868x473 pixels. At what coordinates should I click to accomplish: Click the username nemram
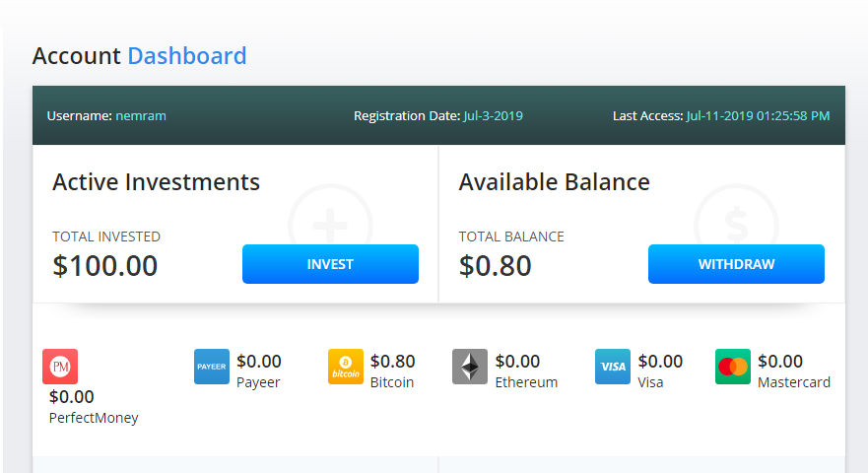pos(141,115)
